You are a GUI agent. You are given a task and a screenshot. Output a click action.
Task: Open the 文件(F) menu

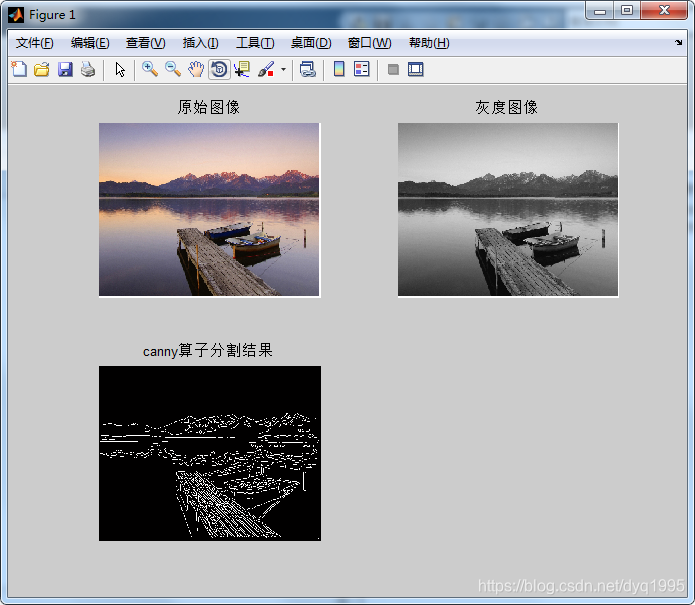point(35,43)
